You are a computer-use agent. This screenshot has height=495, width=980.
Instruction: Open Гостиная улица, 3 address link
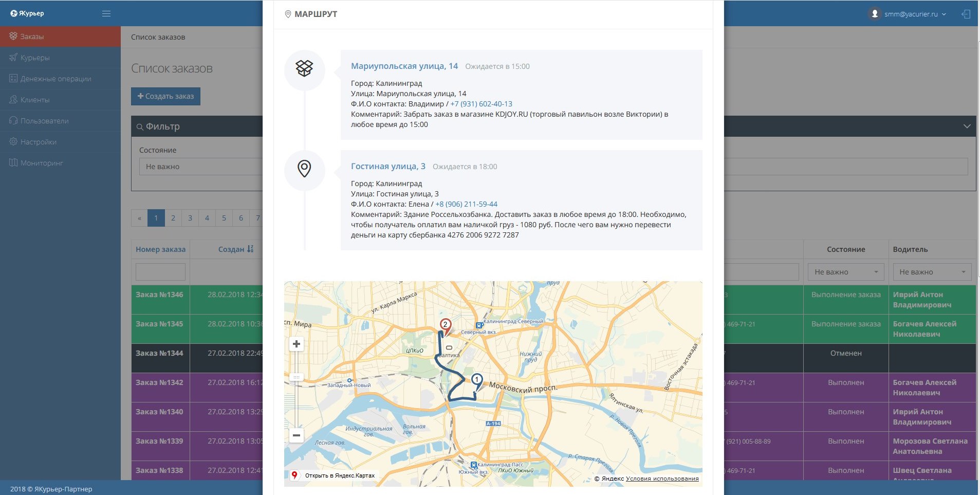388,166
